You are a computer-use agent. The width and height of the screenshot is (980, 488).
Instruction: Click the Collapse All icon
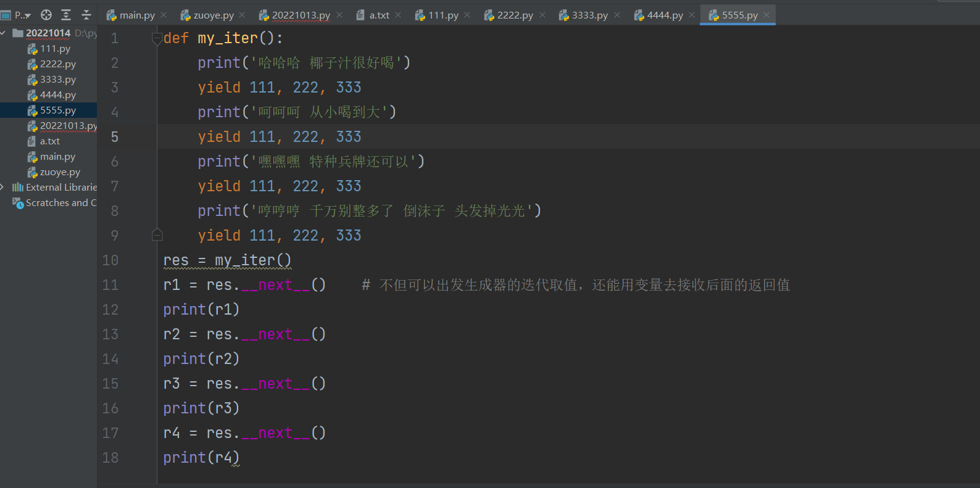[86, 15]
